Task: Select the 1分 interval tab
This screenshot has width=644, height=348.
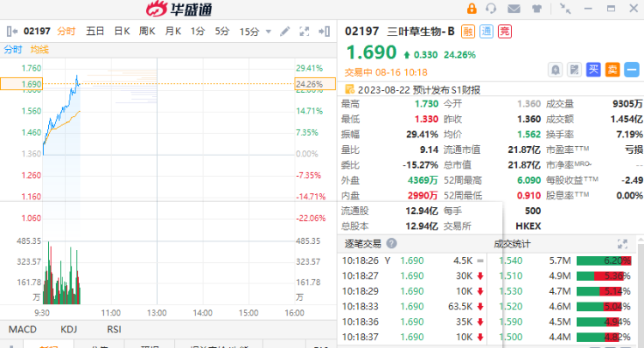Action: coord(197,31)
